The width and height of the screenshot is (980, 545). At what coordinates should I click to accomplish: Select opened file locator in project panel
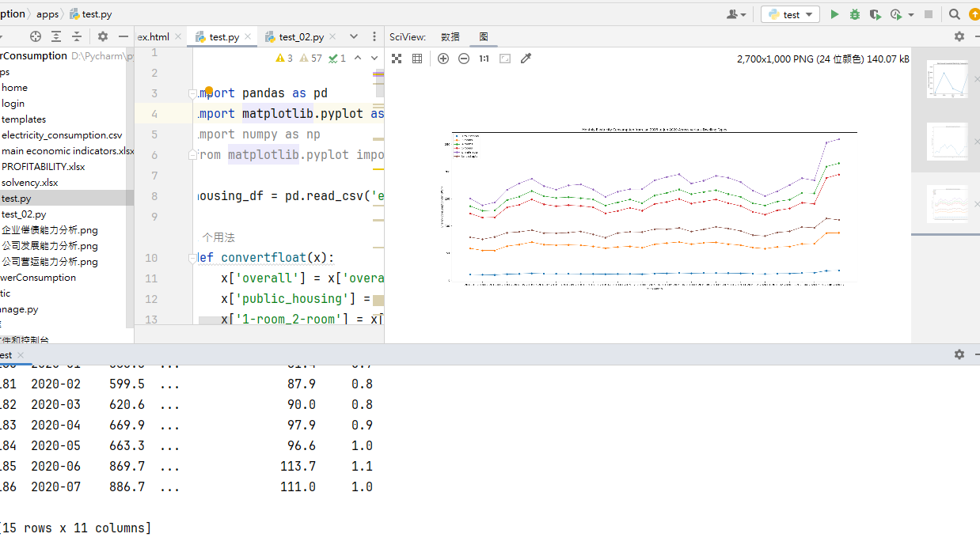click(36, 36)
